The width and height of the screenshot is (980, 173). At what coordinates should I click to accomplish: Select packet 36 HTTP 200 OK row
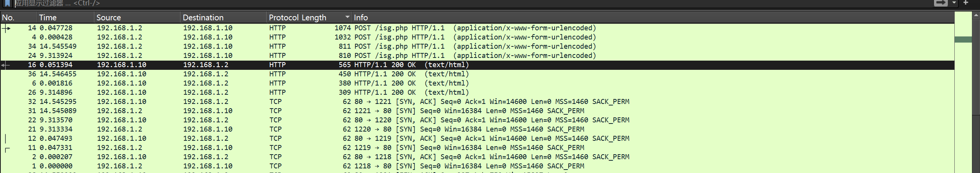(477, 74)
